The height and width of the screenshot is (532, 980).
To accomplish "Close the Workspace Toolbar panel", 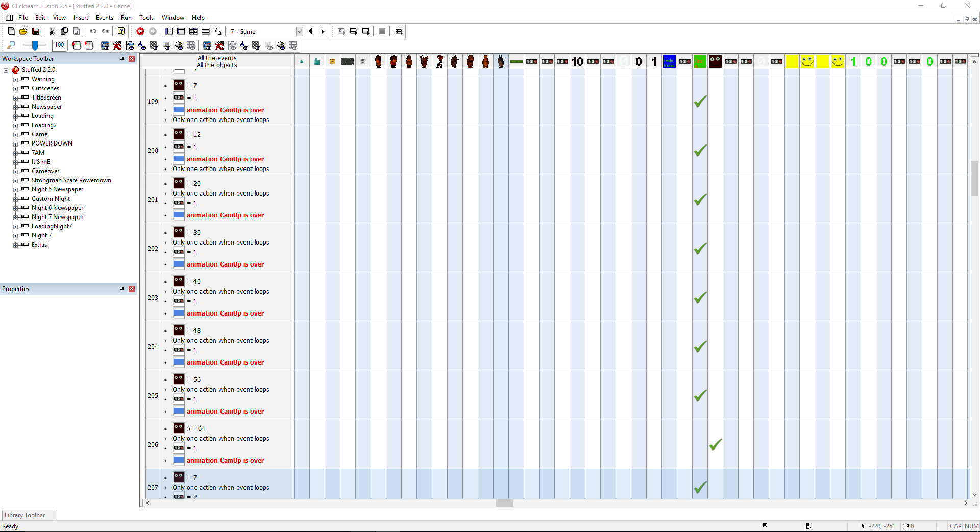I will click(132, 59).
